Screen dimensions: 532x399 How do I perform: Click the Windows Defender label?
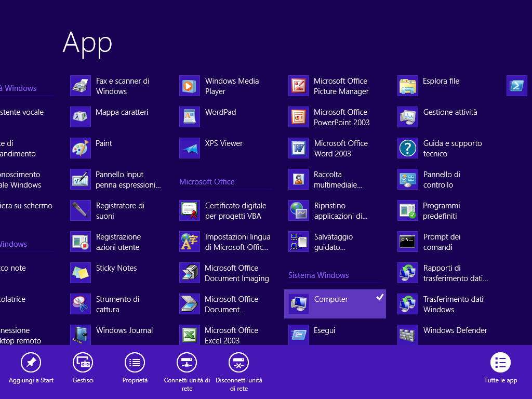tap(455, 330)
